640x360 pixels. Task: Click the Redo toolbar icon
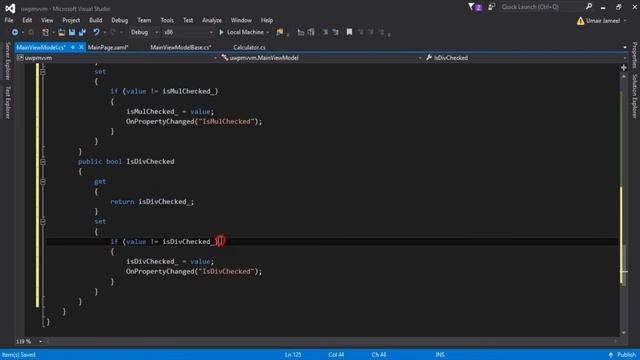pos(113,32)
